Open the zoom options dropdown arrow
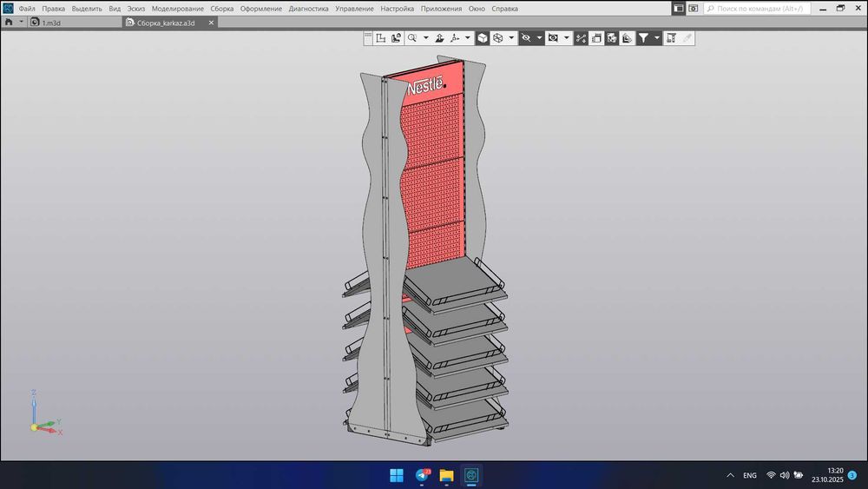868x489 pixels. point(425,38)
